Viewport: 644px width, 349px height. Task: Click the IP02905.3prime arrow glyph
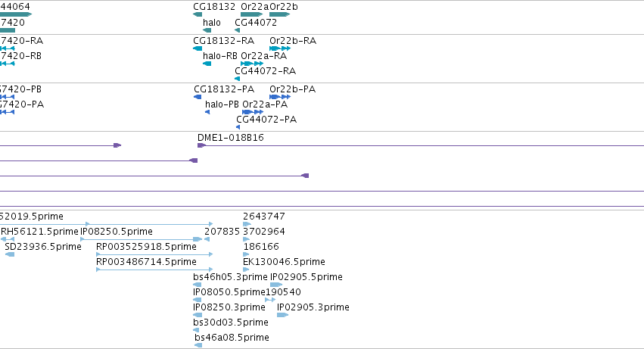pos(282,315)
